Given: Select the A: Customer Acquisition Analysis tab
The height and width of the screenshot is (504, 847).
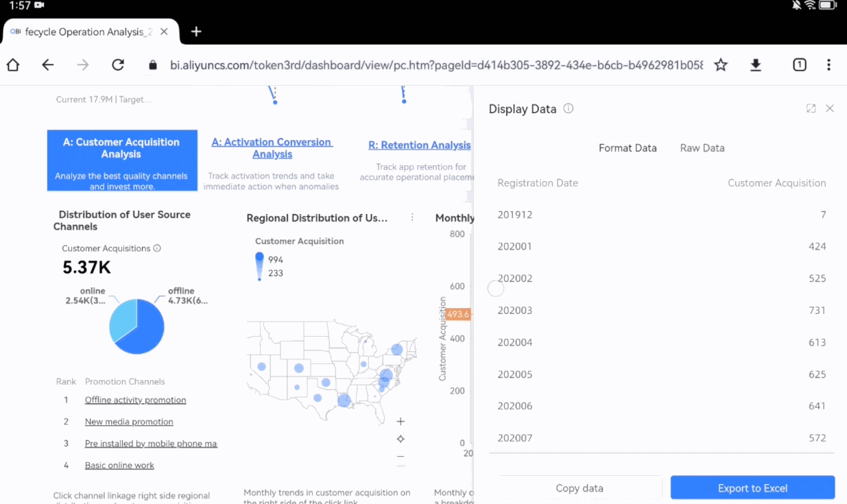Looking at the screenshot, I should pos(122,160).
